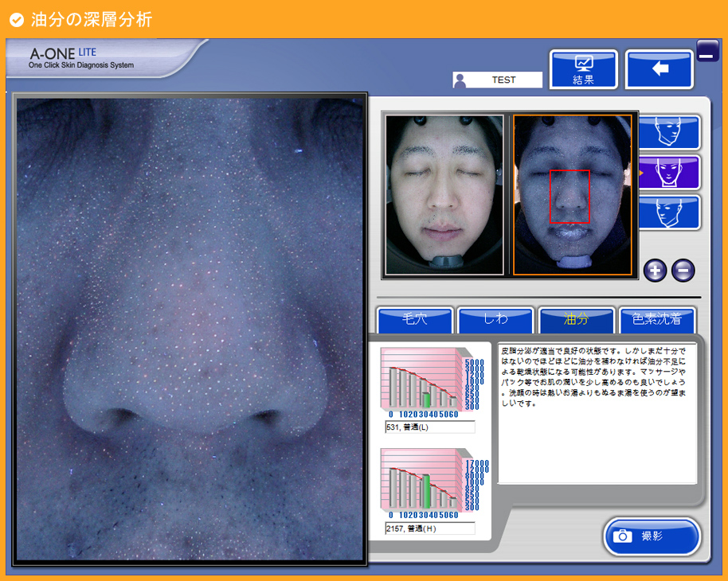Click the upper oil level bar chart
This screenshot has width=728, height=581.
[432, 383]
